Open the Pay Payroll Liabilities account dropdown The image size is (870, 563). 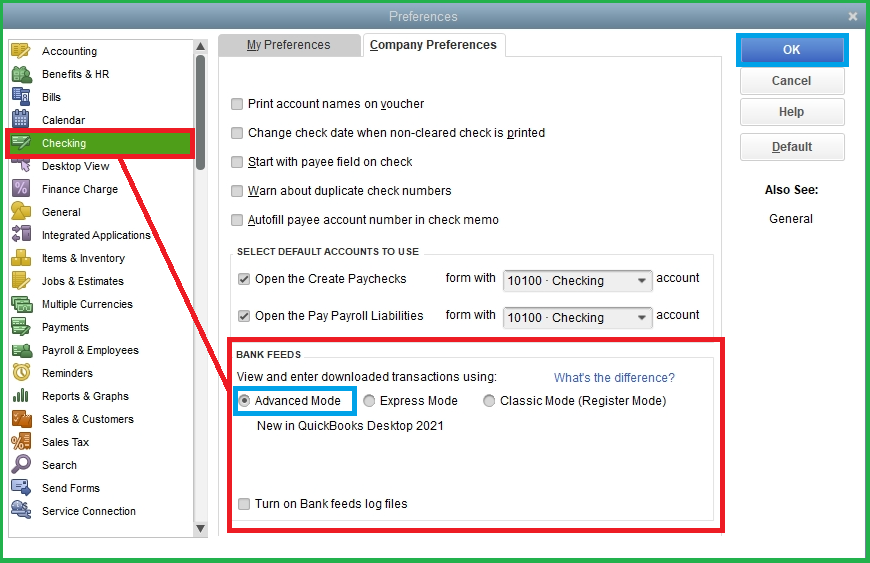[x=578, y=318]
